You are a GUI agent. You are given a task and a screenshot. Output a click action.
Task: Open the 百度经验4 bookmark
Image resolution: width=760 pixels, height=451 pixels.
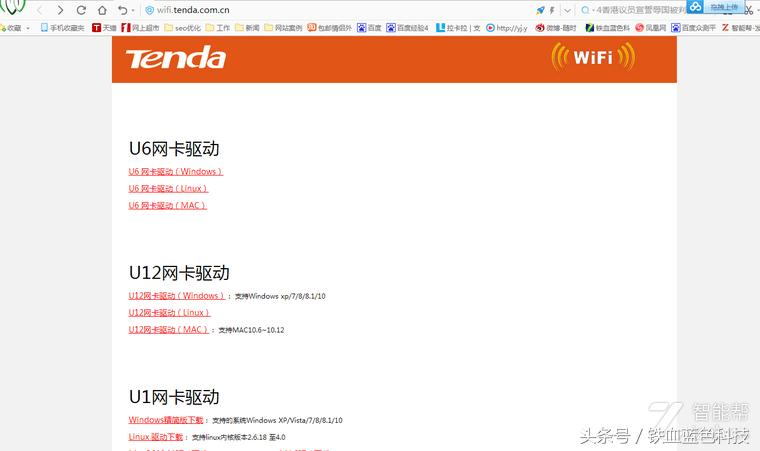click(408, 28)
